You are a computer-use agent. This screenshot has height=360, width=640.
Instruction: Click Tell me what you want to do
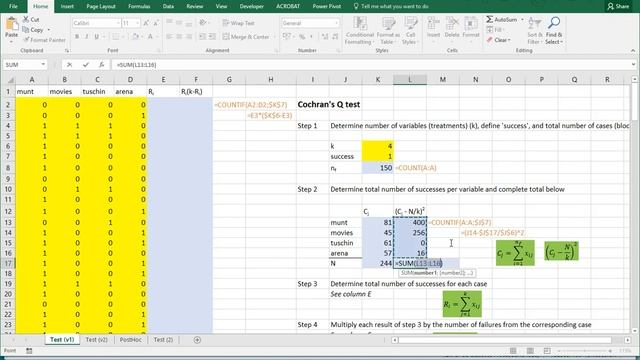tap(391, 6)
